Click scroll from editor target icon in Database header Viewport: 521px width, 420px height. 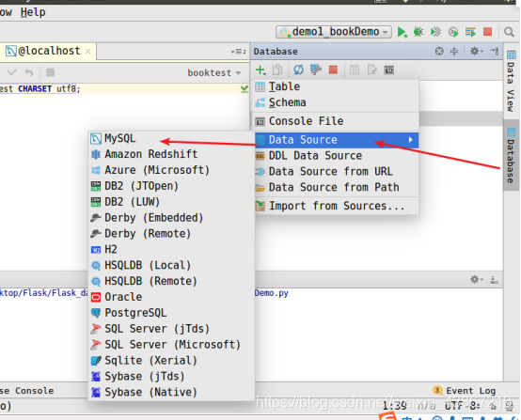tap(439, 51)
